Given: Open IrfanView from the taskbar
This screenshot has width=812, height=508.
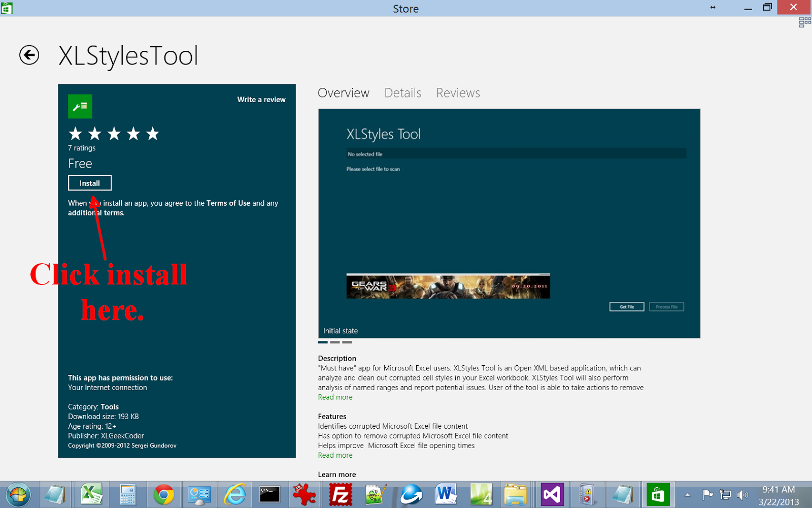Looking at the screenshot, I should pos(304,494).
